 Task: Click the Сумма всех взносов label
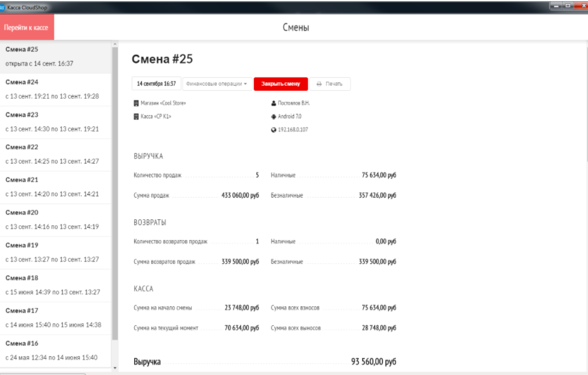(x=295, y=308)
